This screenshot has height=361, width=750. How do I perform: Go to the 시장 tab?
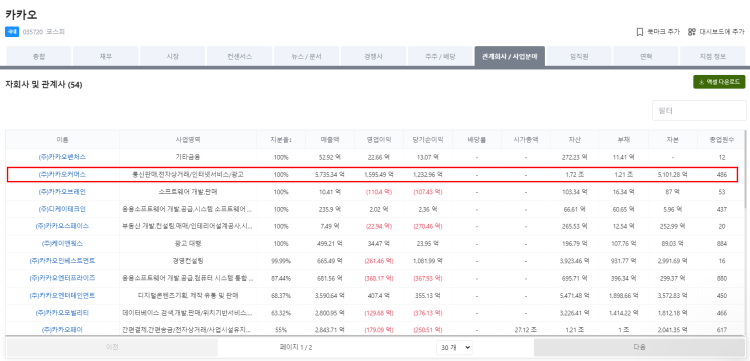pyautogui.click(x=172, y=56)
